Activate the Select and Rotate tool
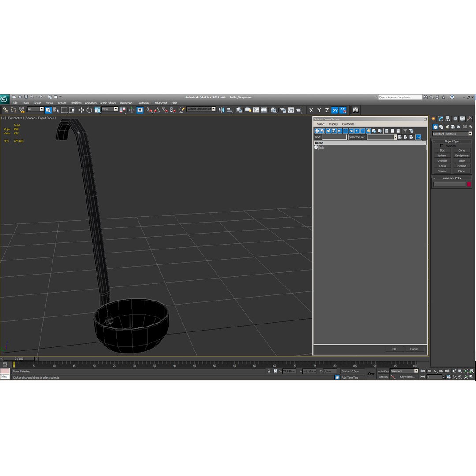The height and width of the screenshot is (476, 476). 89,110
